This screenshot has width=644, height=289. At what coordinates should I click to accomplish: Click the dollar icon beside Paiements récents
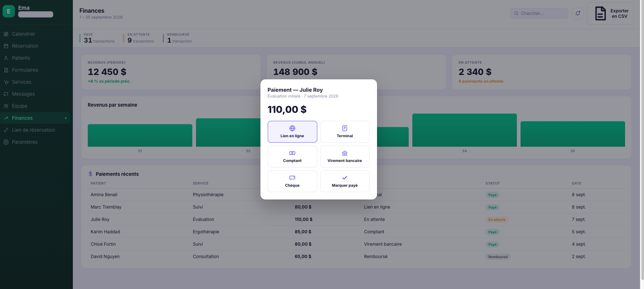tap(90, 174)
